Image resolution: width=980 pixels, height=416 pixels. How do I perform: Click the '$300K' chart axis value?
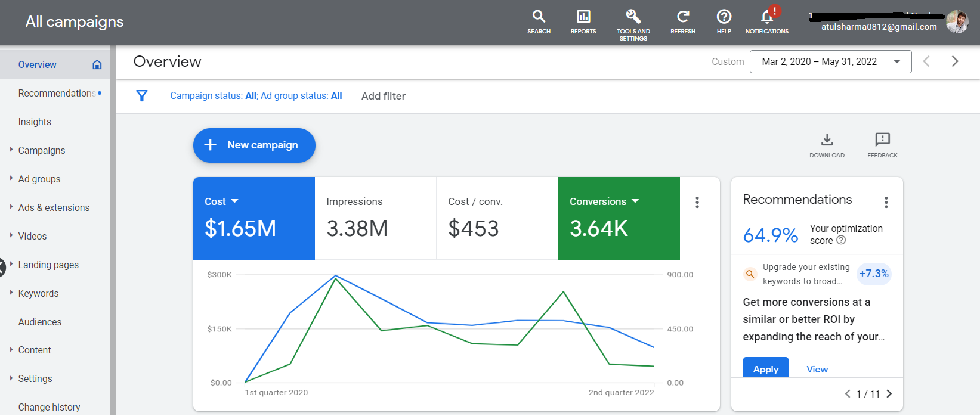click(x=220, y=275)
